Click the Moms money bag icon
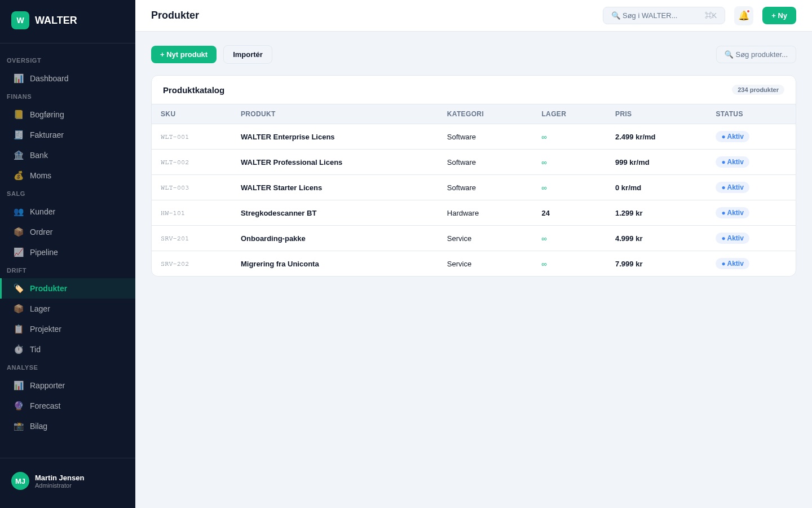 click(x=19, y=176)
